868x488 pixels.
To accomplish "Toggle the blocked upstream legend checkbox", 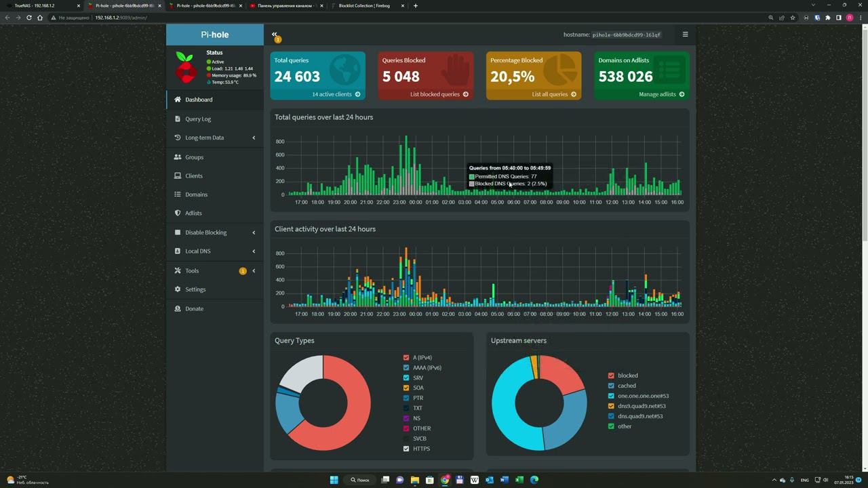I will [x=611, y=375].
